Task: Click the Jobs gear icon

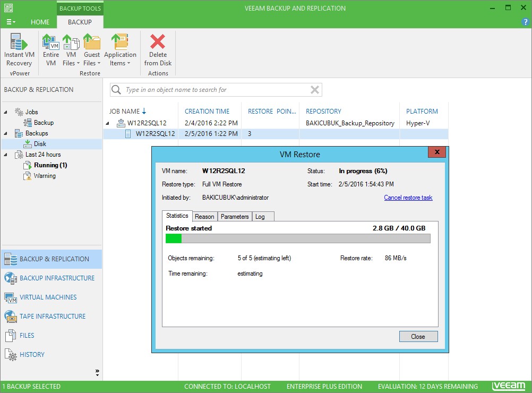Action: pos(19,112)
